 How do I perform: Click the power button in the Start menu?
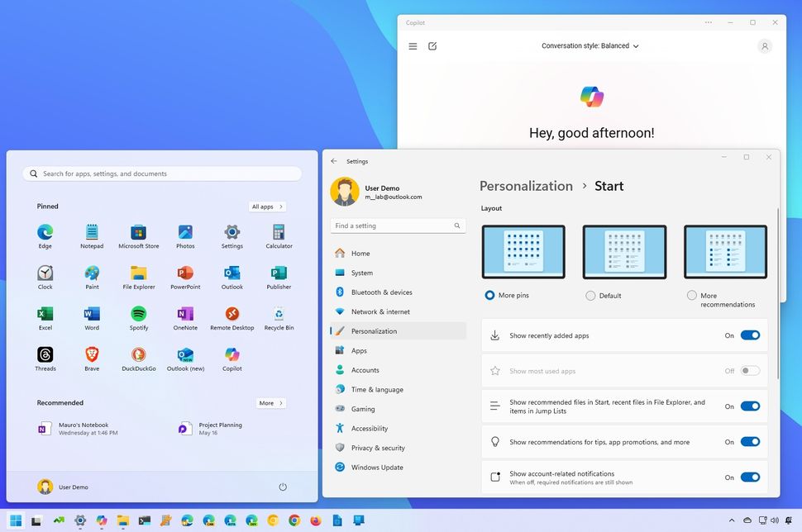click(x=283, y=487)
